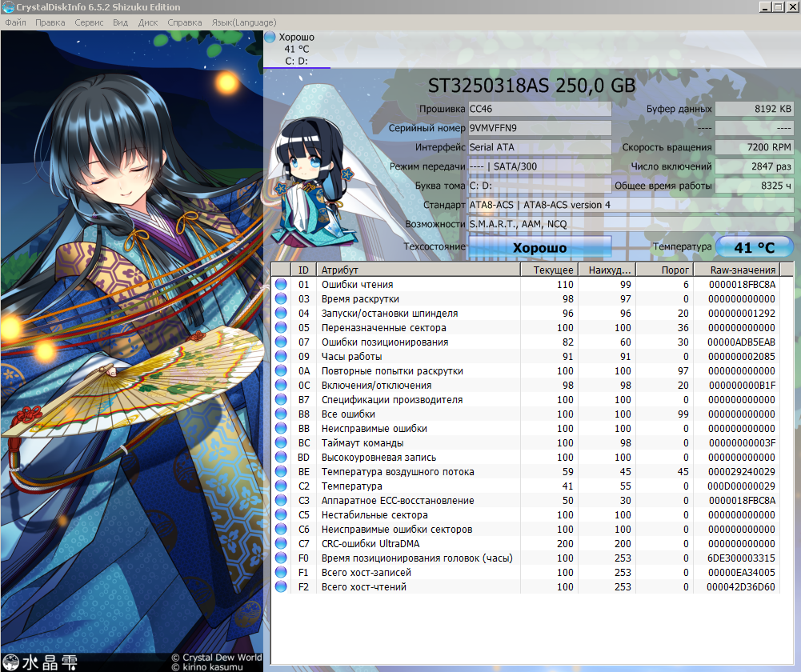Image resolution: width=801 pixels, height=672 pixels.
Task: Open the Файл menu
Action: [x=16, y=22]
